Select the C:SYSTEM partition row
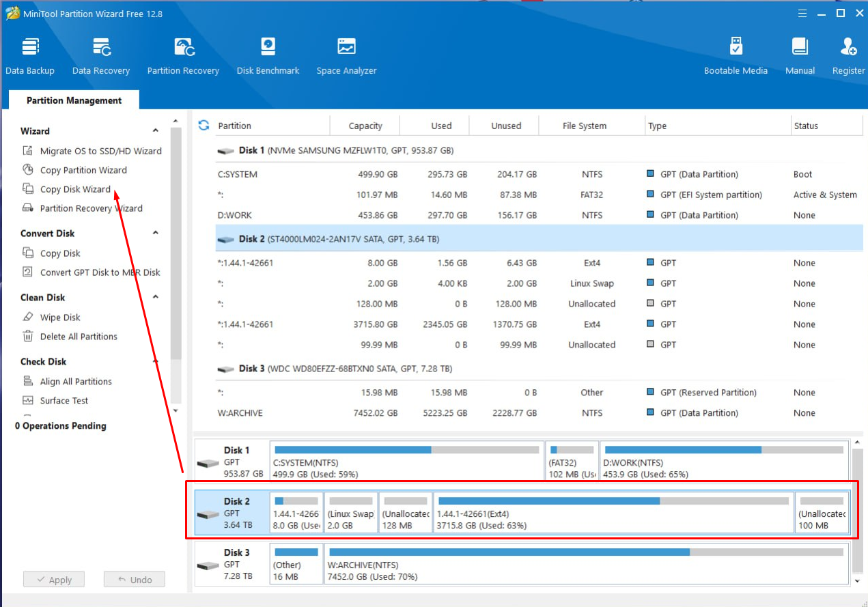This screenshot has width=868, height=607. click(538, 174)
